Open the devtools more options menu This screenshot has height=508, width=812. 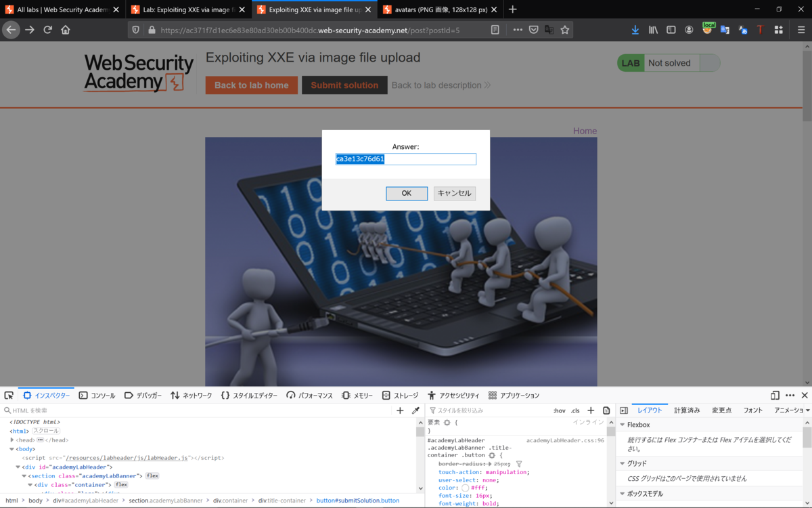790,396
